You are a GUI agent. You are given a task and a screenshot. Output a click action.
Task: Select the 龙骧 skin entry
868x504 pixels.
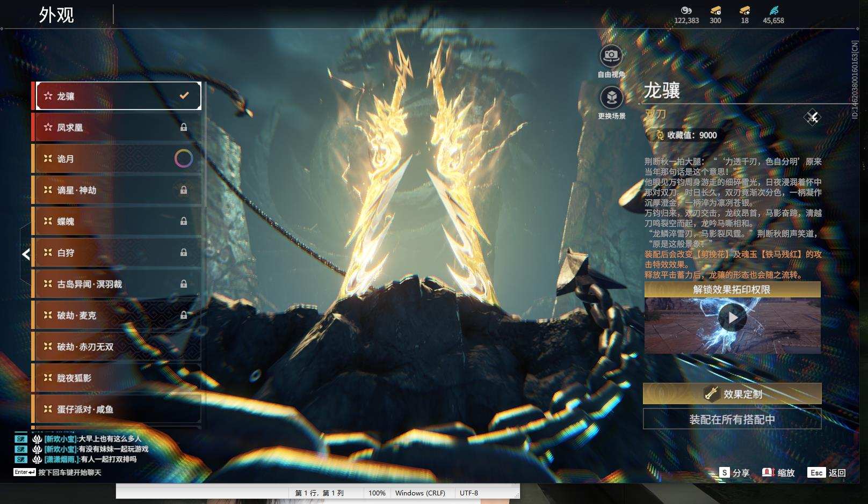117,96
